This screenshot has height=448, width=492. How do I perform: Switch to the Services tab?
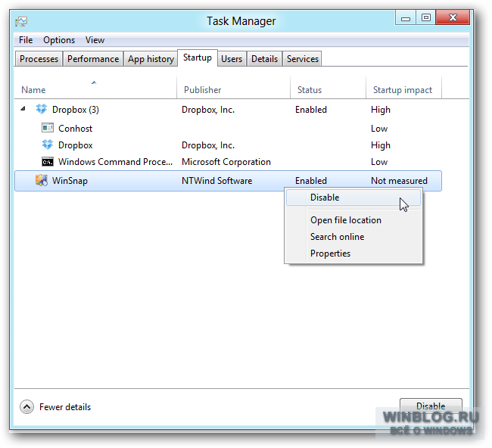(x=303, y=59)
